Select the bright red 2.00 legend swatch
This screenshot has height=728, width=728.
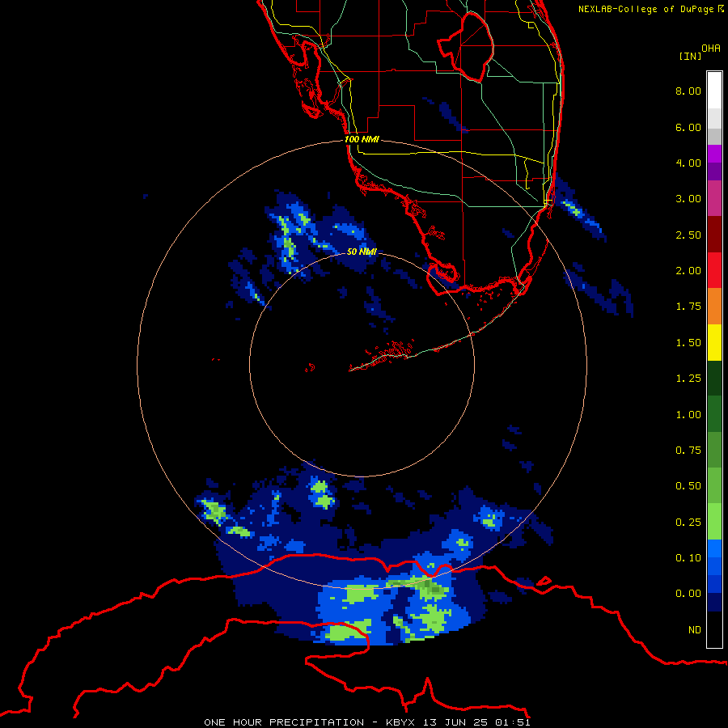point(714,270)
